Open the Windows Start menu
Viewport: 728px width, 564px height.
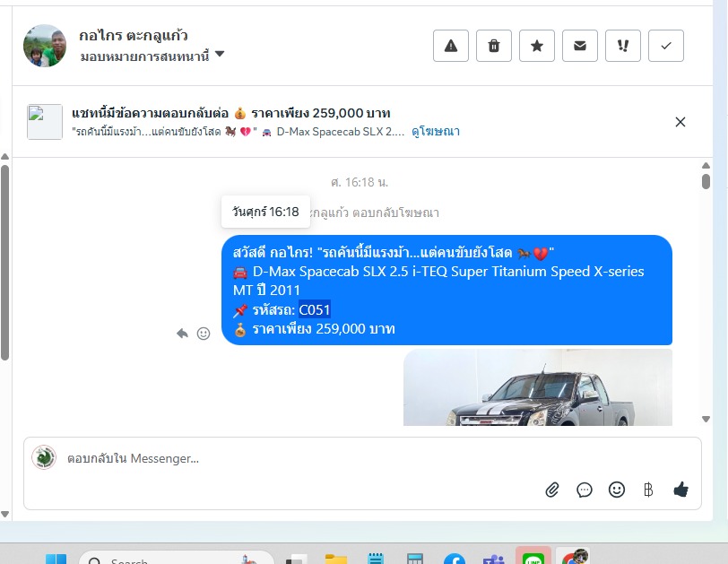(x=56, y=559)
